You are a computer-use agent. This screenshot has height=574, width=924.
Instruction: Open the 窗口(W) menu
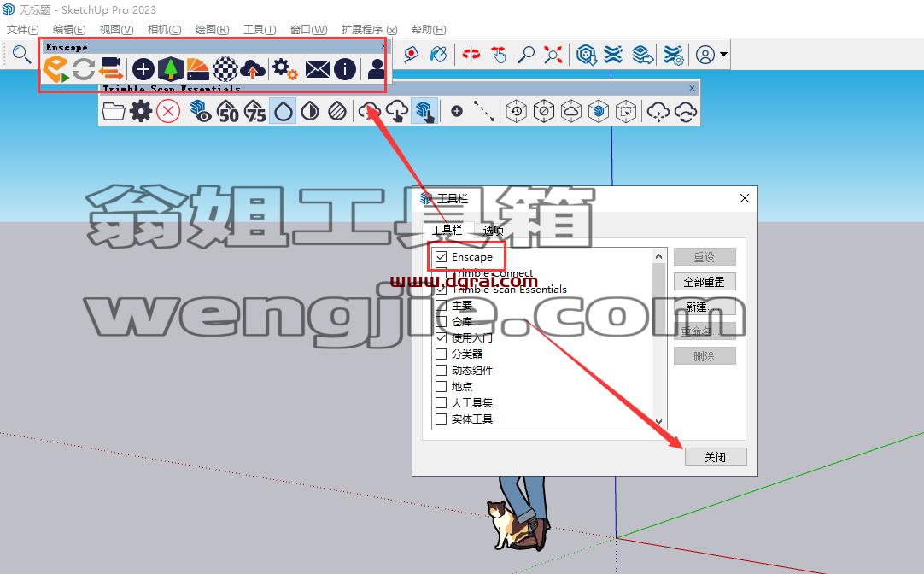[x=308, y=29]
